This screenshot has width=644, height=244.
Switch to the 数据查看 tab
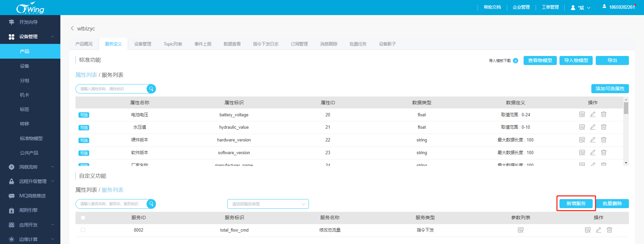[232, 44]
